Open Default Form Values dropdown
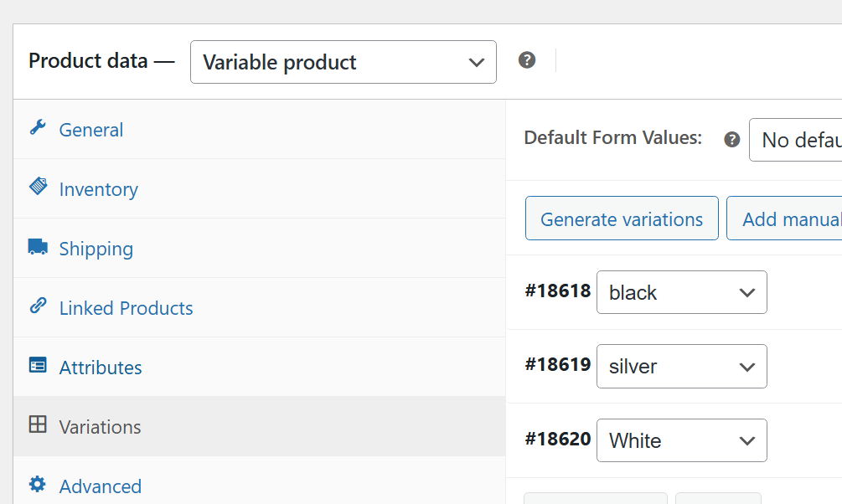 [796, 140]
